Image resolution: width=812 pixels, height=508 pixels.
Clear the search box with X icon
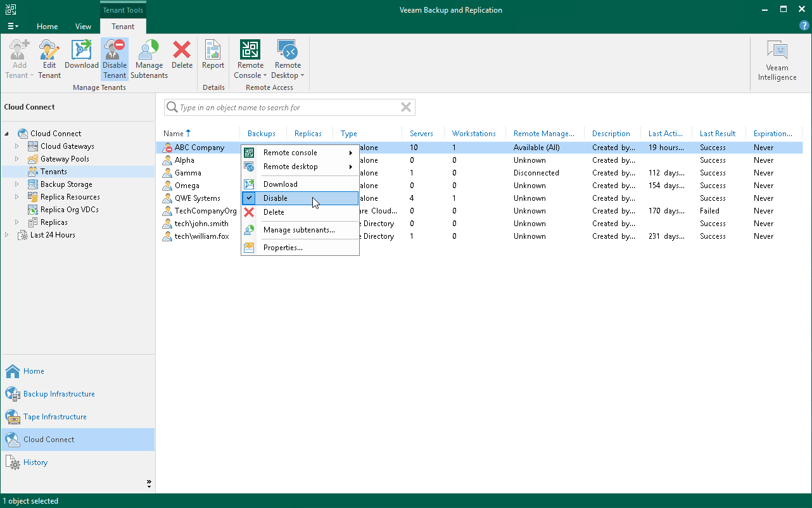coord(406,108)
